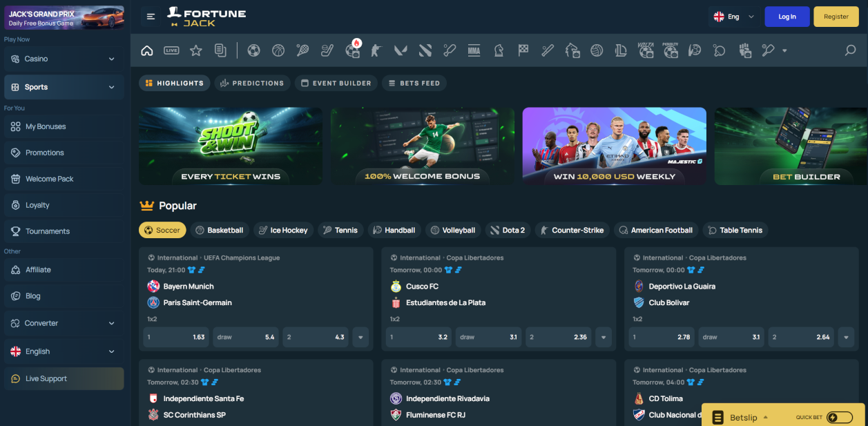Viewport: 868px width, 426px height.
Task: Expand the Casino sidebar section
Action: [x=64, y=59]
